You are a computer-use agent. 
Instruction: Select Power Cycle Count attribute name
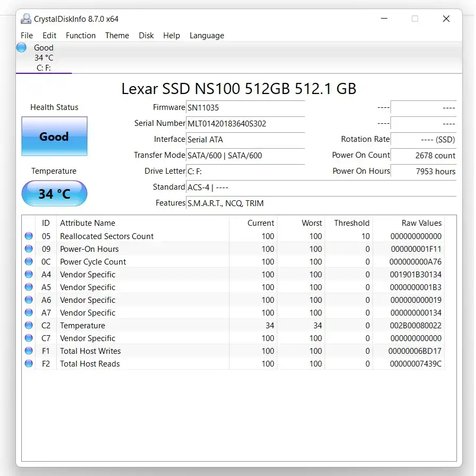tap(93, 261)
